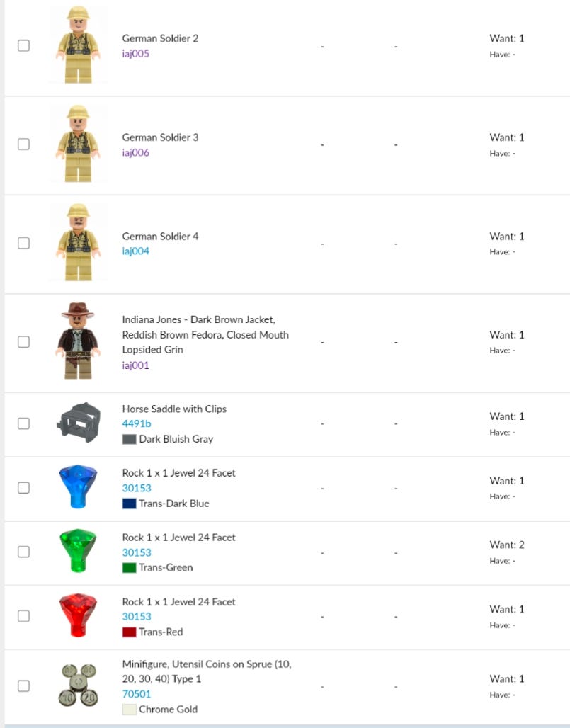Click the green jewel part image

[78, 551]
